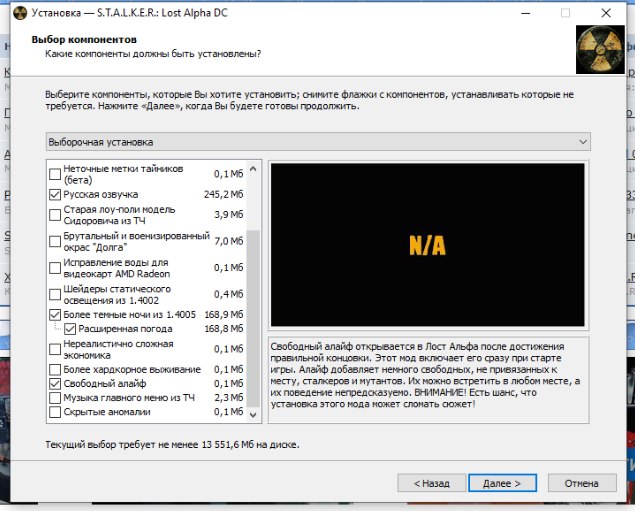Uncheck 'Русская озвучка' component
This screenshot has width=635, height=511.
point(55,195)
